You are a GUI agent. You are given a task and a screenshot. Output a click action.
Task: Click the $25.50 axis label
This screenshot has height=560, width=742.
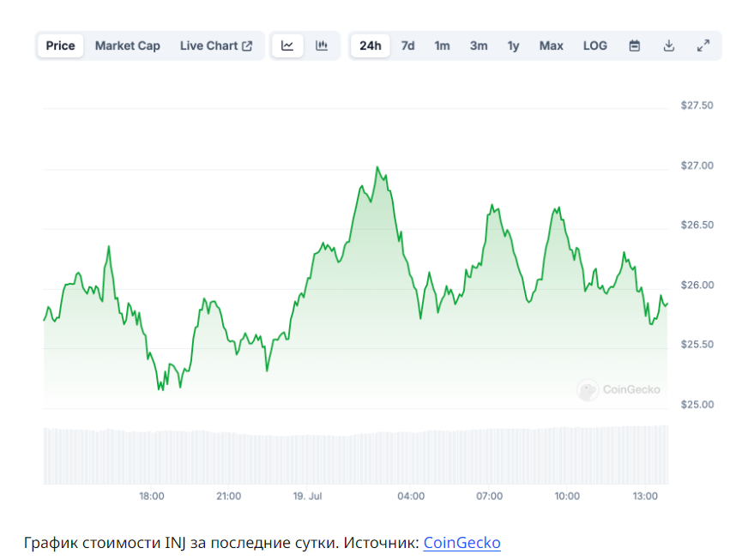pos(697,345)
